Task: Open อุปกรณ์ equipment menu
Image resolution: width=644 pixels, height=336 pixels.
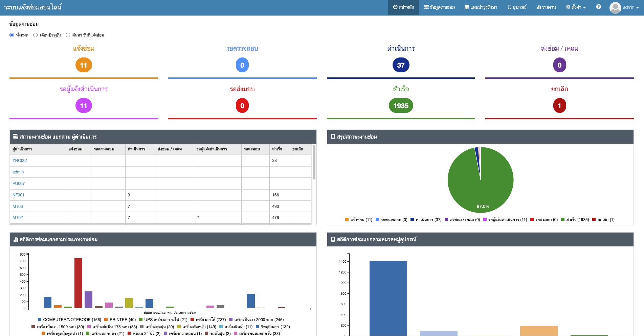Action: point(517,7)
